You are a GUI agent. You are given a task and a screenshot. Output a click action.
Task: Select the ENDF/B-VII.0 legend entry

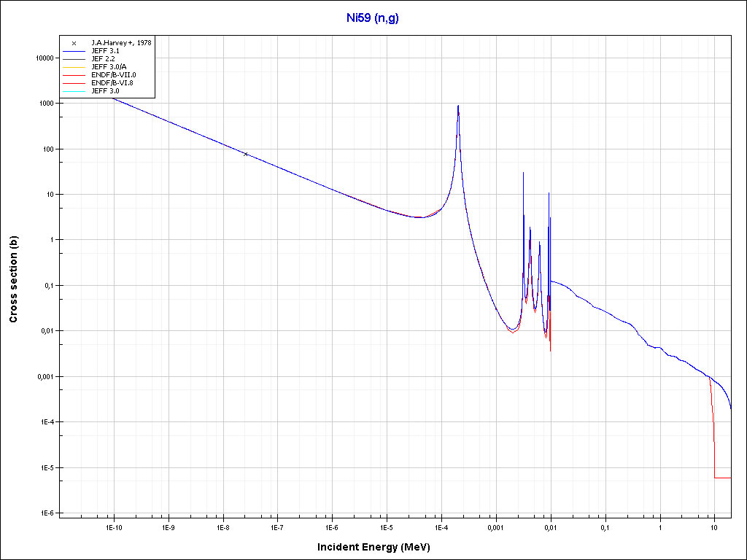pos(113,75)
